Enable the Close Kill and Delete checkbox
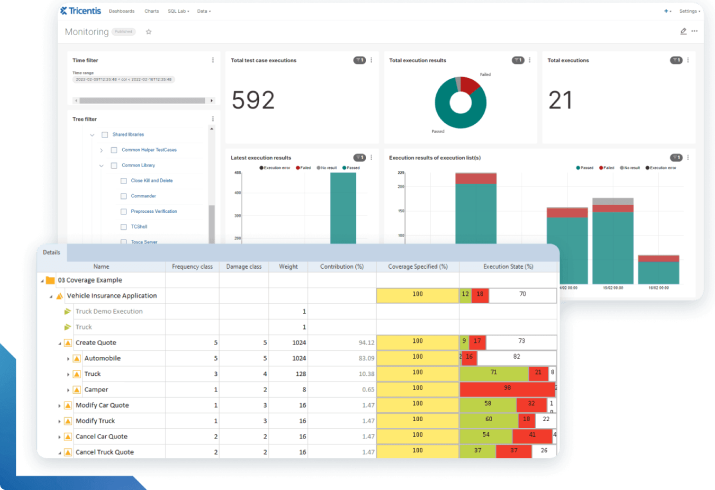This screenshot has height=490, width=715. [x=124, y=180]
